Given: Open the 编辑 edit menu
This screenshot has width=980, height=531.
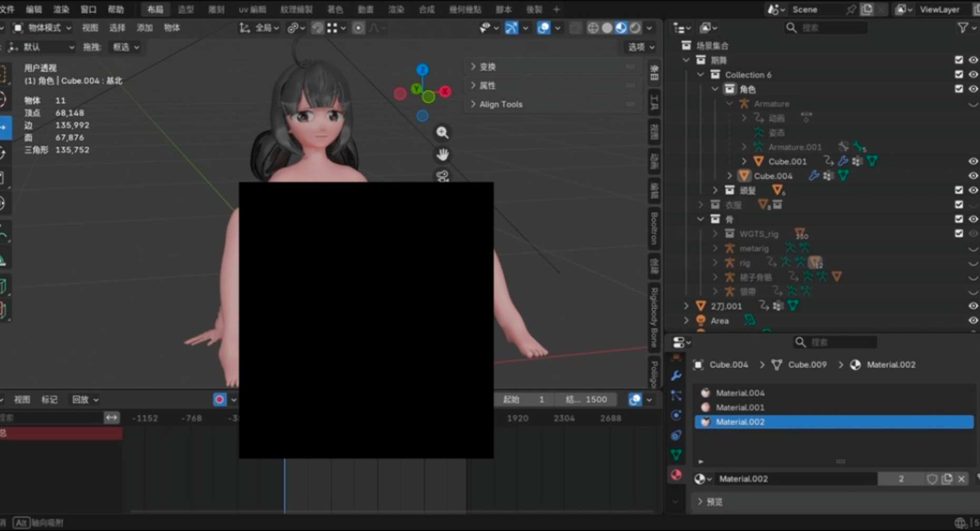Looking at the screenshot, I should (x=34, y=9).
